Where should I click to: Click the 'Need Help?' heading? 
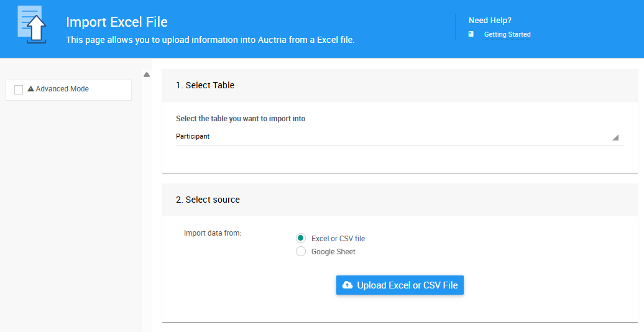click(490, 21)
